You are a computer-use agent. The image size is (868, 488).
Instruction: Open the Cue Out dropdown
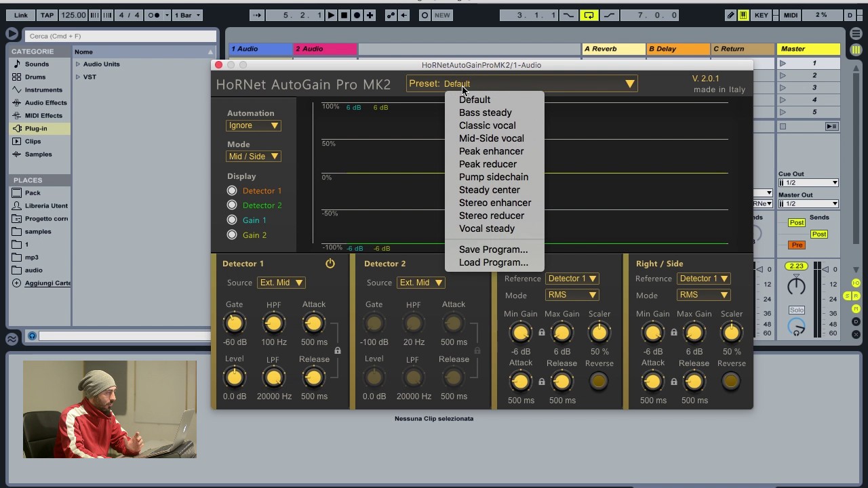[x=808, y=183]
